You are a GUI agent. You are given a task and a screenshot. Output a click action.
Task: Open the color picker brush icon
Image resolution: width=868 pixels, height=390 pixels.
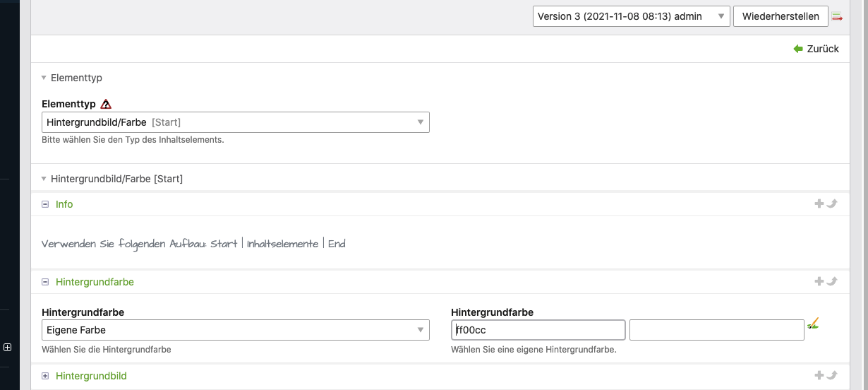[x=813, y=324]
